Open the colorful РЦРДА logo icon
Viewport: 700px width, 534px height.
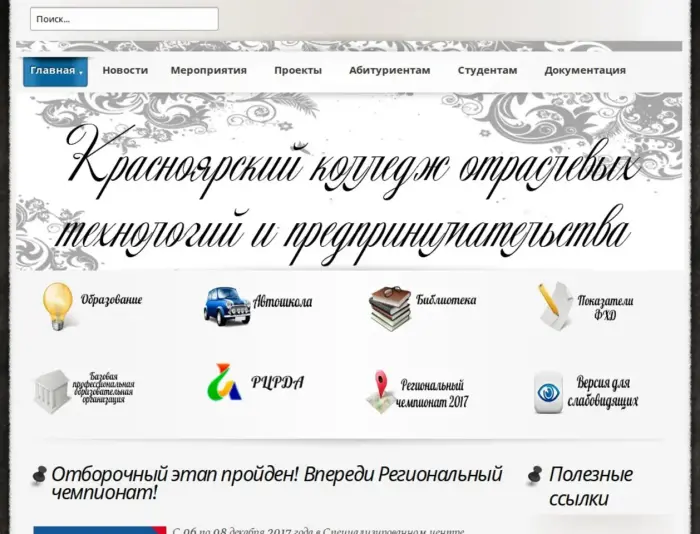224,383
